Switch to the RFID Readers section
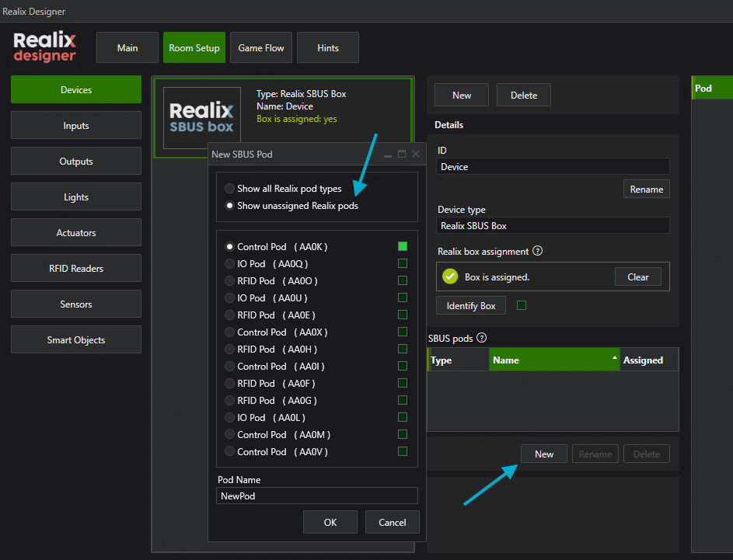 click(76, 269)
